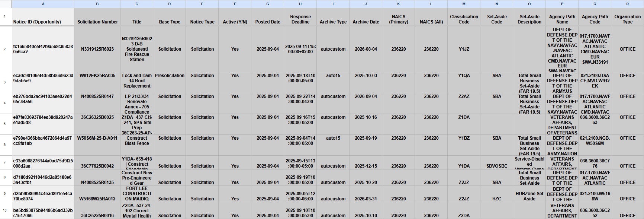This screenshot has width=644, height=219.
Task: Select the "HUBZone Set Aside" description cell
Action: point(529,196)
